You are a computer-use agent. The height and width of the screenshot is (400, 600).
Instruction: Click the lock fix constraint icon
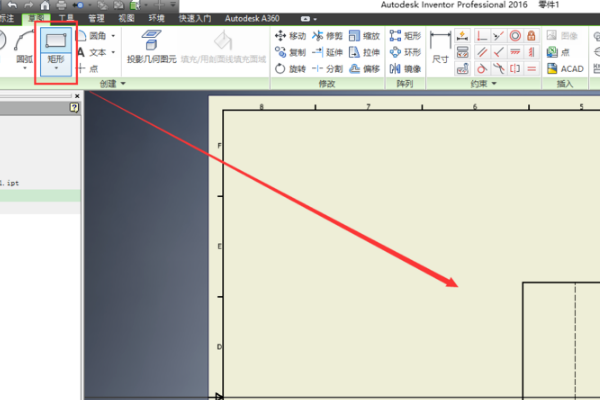[x=531, y=36]
